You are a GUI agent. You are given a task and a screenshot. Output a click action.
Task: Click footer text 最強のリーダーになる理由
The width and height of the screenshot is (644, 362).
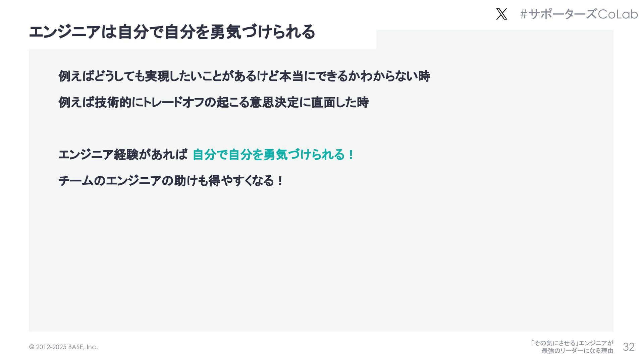click(577, 351)
